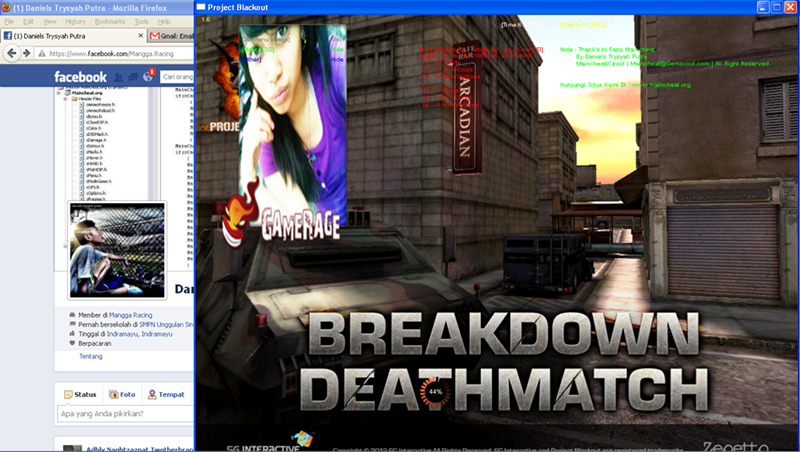800x452 pixels.
Task: Minimize the Project Blackout window
Action: coord(763,7)
